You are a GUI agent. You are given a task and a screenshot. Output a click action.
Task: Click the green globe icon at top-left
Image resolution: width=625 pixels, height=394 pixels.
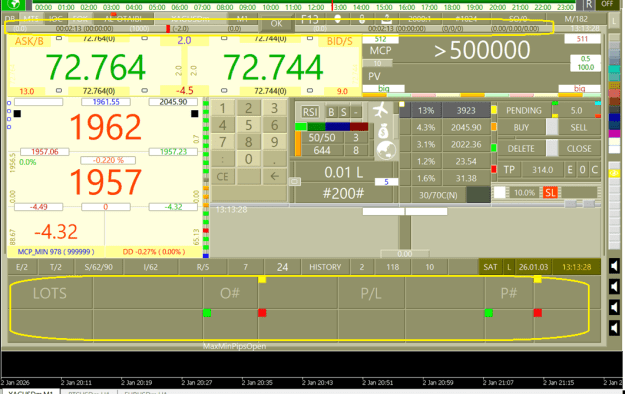[x=14, y=4]
